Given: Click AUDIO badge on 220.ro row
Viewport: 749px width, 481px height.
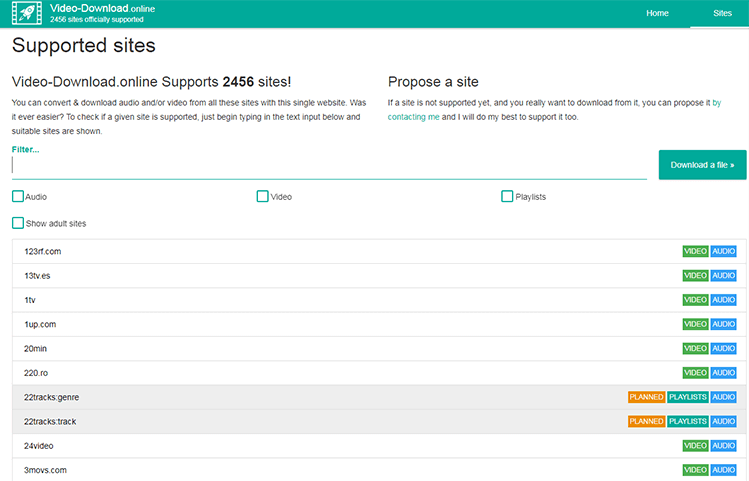Looking at the screenshot, I should click(x=723, y=373).
